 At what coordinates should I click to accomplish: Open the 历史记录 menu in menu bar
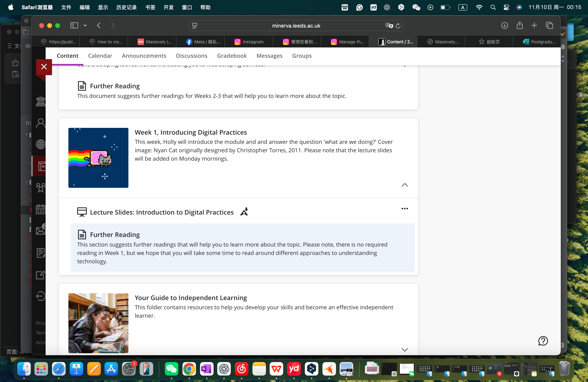pos(126,7)
